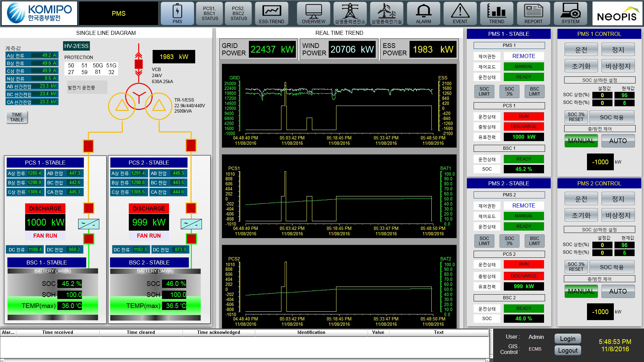The image size is (644, 362).
Task: Click the PCS 1 inverter symbol
Action: [x=89, y=224]
